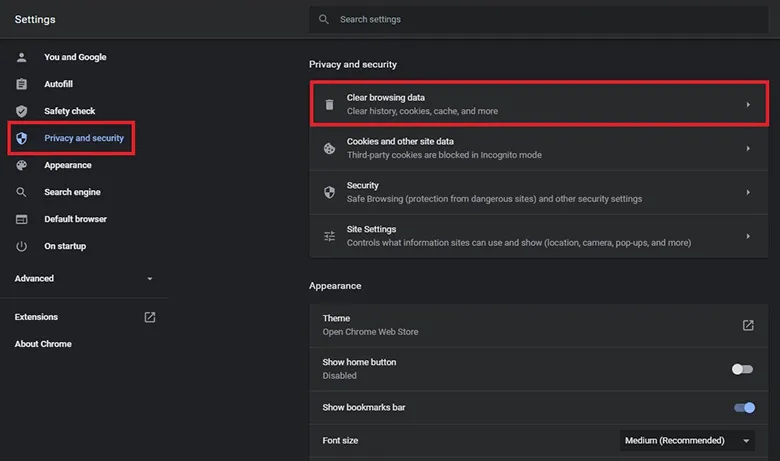
Task: Click the Safety check shield icon
Action: point(21,111)
